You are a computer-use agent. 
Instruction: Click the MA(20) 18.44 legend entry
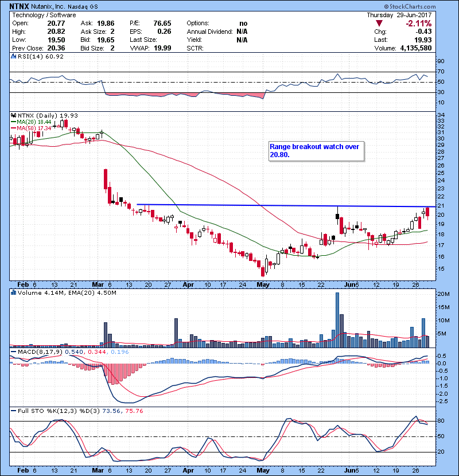click(x=32, y=122)
